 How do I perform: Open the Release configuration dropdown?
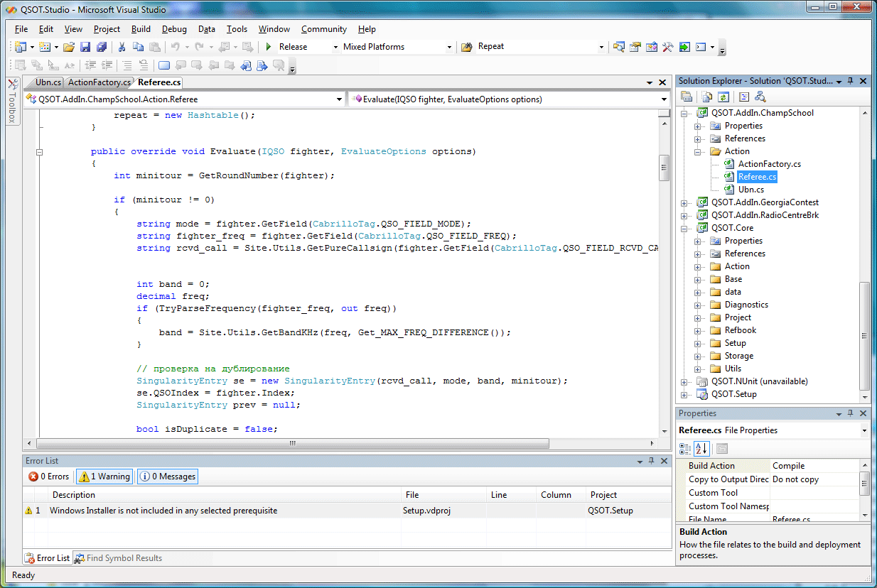(335, 47)
